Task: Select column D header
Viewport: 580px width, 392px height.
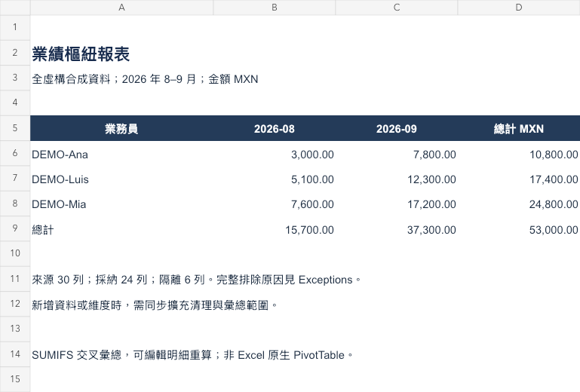Action: (519, 8)
